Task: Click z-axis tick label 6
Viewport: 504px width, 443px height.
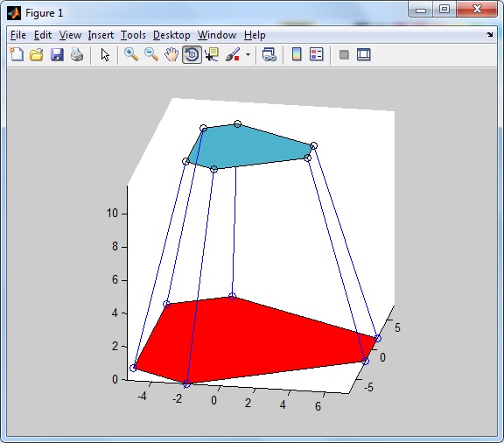Action: 115,280
